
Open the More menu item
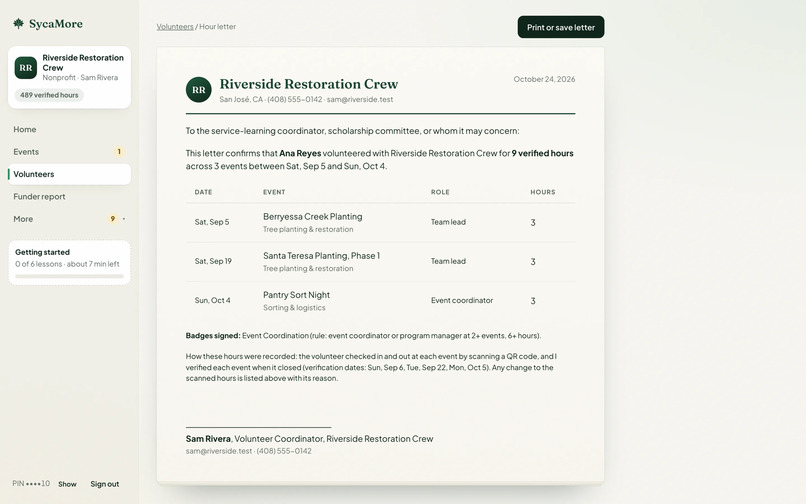click(x=69, y=219)
